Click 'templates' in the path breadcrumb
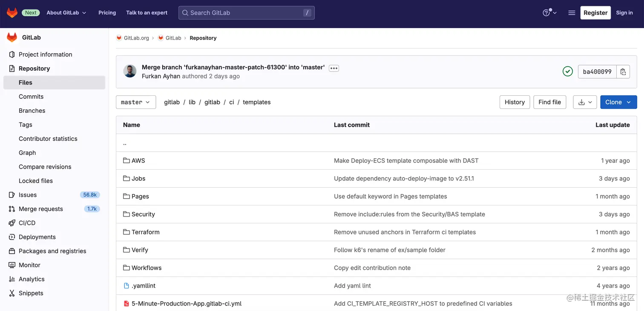 (257, 102)
